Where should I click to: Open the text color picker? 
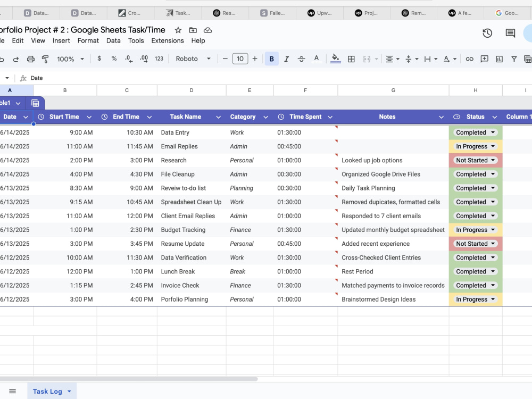pyautogui.click(x=316, y=59)
